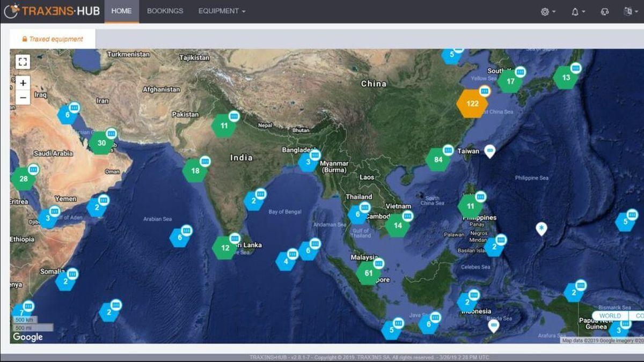Image resolution: width=644 pixels, height=362 pixels.
Task: Select the green 84 cluster near Taiwan
Action: [x=438, y=160]
